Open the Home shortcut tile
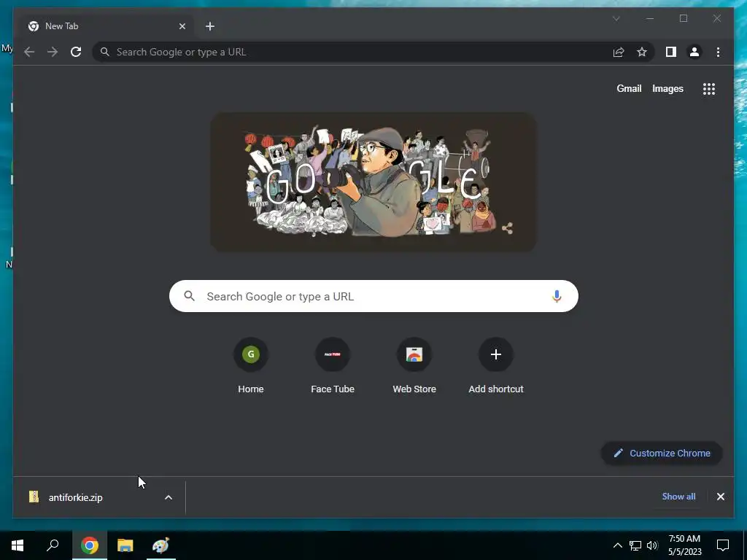This screenshot has width=747, height=560. tap(251, 366)
